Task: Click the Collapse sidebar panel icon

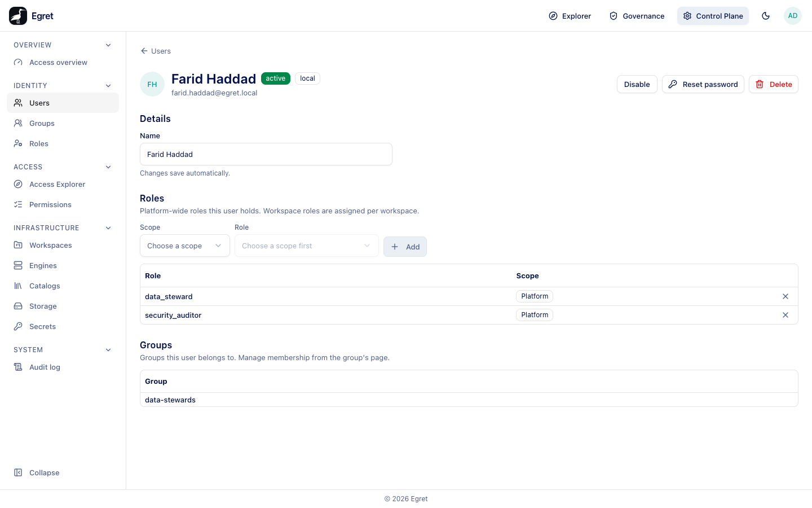Action: click(18, 472)
